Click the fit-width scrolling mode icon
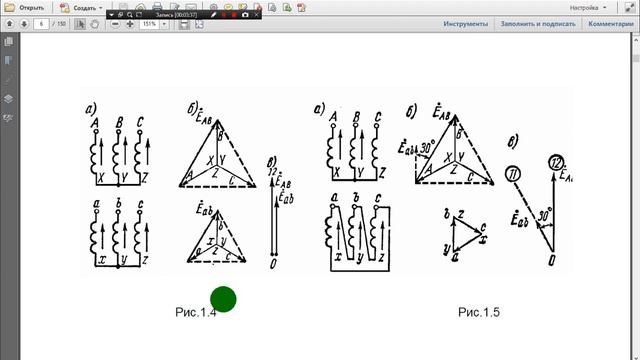Screen dimensions: 640x360 [184, 24]
